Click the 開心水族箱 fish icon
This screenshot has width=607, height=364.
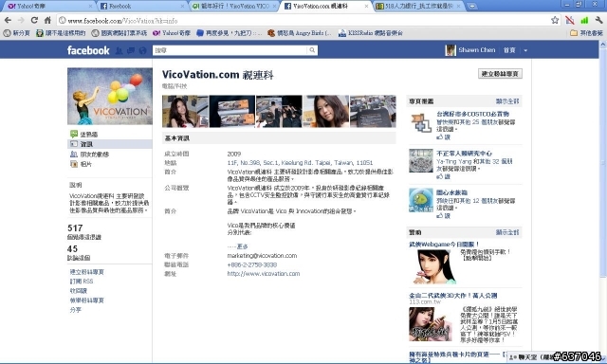point(421,200)
